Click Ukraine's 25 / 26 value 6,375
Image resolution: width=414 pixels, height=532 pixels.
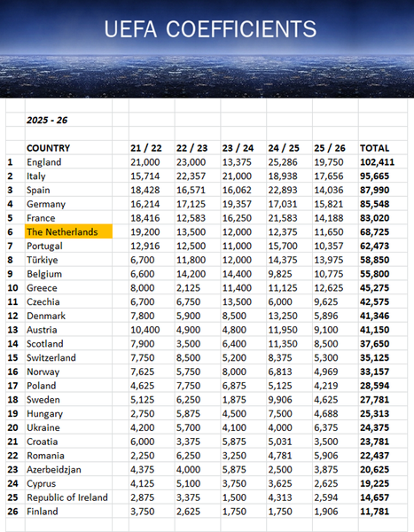click(x=325, y=427)
